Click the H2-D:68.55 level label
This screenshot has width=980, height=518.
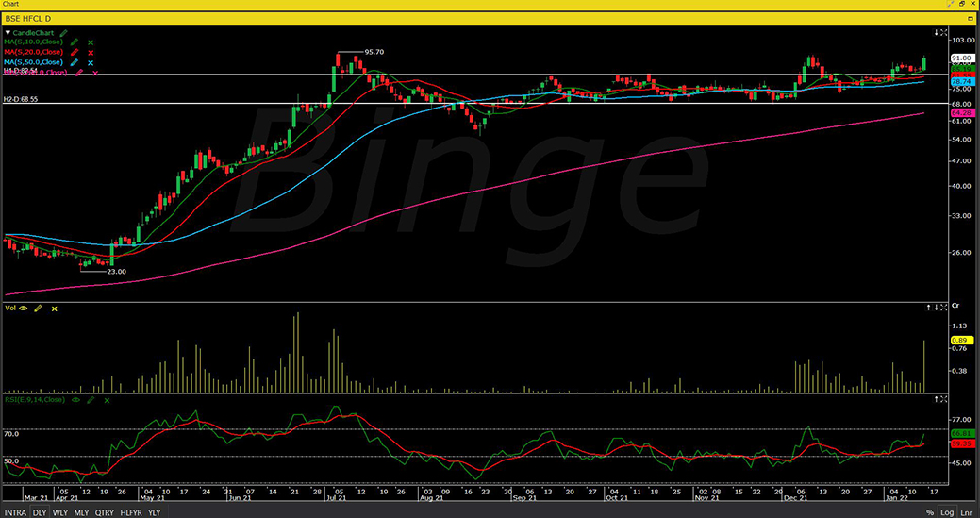point(20,99)
